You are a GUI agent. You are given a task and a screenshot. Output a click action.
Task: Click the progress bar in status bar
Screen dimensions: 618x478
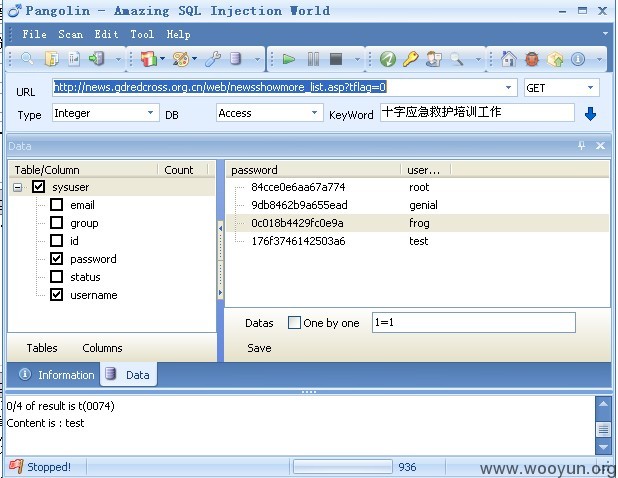point(343,467)
